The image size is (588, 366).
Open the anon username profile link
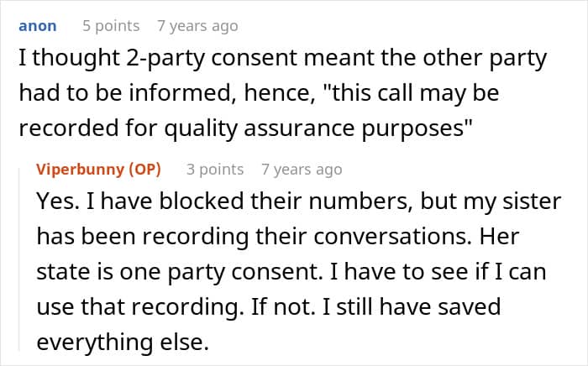[x=38, y=26]
